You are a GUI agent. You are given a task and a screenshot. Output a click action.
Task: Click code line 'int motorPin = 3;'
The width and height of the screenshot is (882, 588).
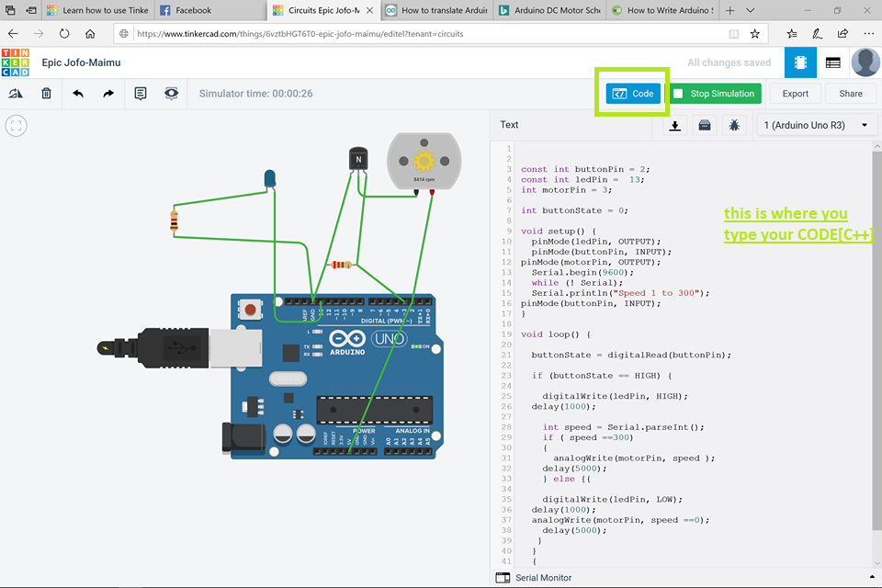(x=566, y=190)
